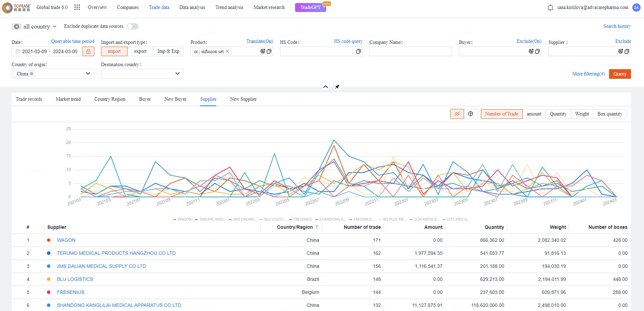This screenshot has height=311, width=644.
Task: Click Queryable time period link
Action: coord(73,41)
